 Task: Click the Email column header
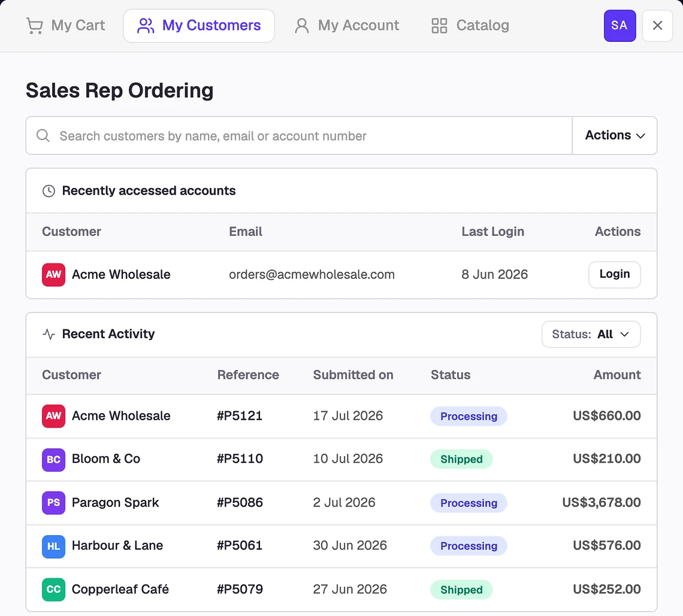pyautogui.click(x=246, y=232)
